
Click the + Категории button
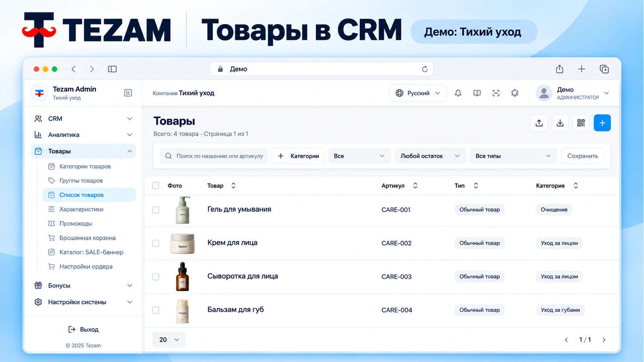[x=298, y=156]
